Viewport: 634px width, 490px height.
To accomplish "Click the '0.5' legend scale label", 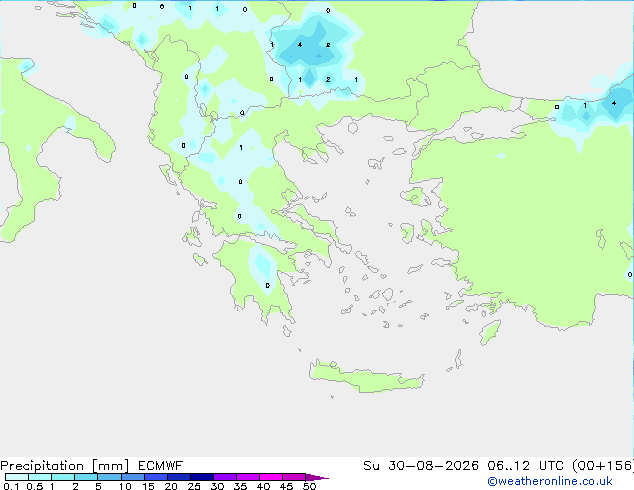I will click(35, 486).
